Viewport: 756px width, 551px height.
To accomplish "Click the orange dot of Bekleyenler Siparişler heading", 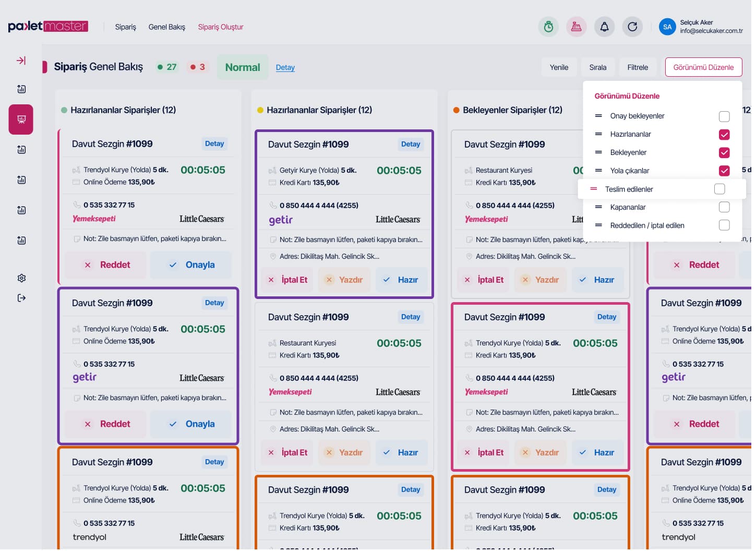I will pos(457,110).
